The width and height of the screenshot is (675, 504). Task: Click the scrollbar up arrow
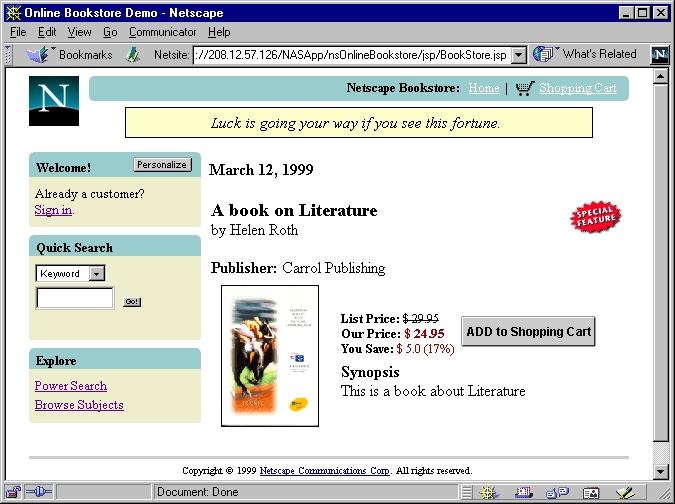pyautogui.click(x=660, y=77)
